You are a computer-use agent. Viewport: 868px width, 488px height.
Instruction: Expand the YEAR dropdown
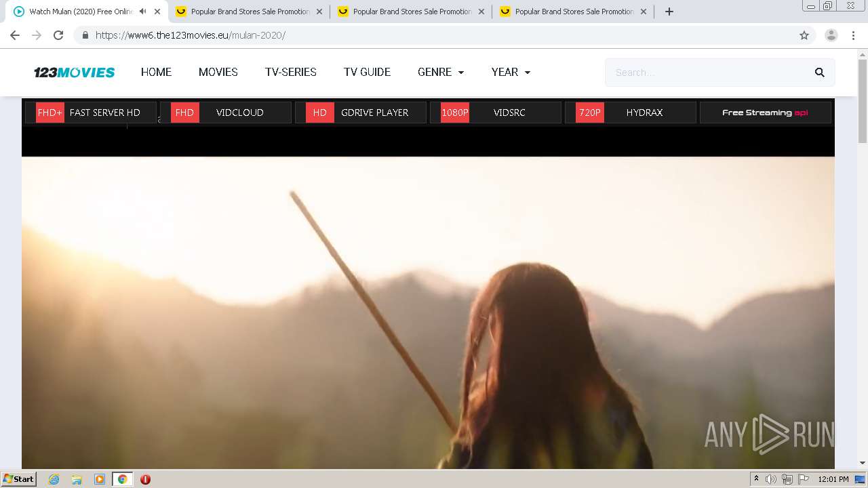click(x=511, y=72)
